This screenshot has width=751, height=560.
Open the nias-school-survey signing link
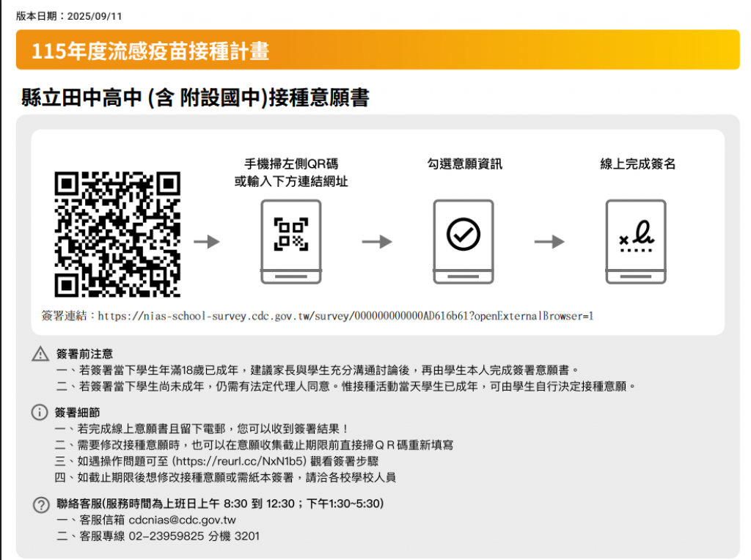pyautogui.click(x=345, y=316)
